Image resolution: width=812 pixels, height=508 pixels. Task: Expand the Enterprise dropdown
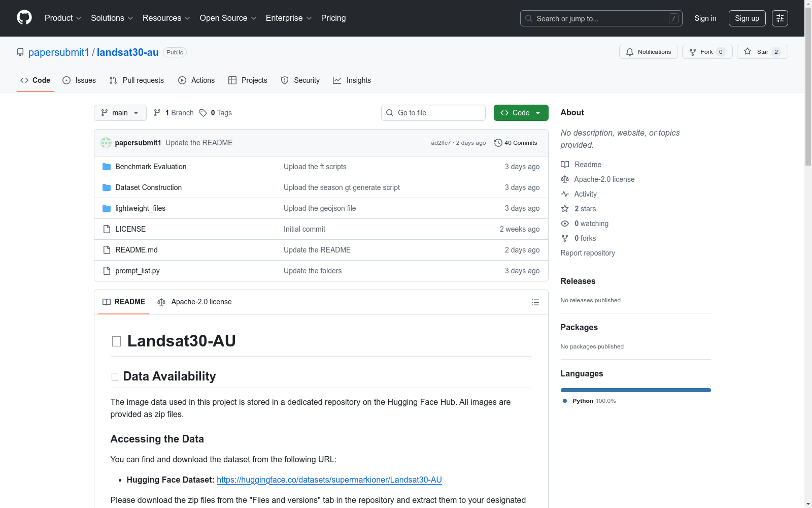(x=289, y=18)
